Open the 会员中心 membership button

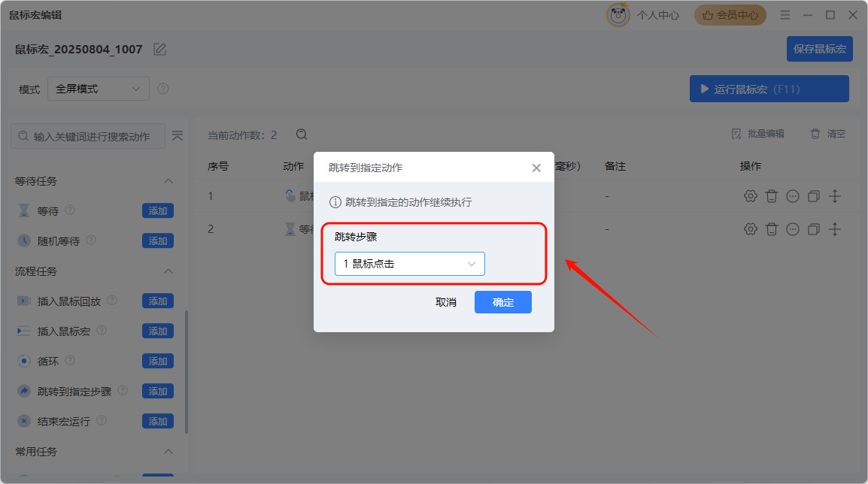[x=730, y=16]
